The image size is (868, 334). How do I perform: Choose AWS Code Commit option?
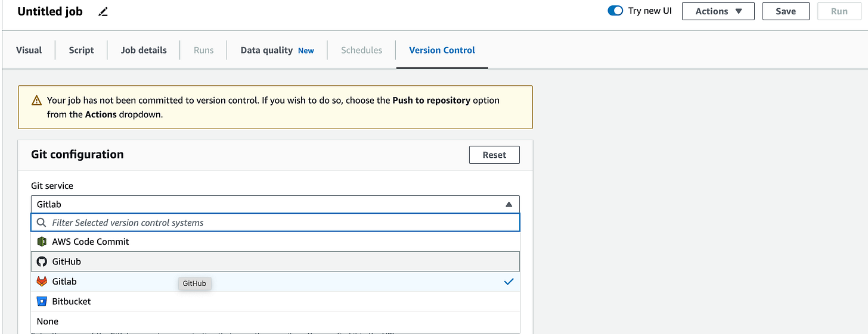point(275,242)
